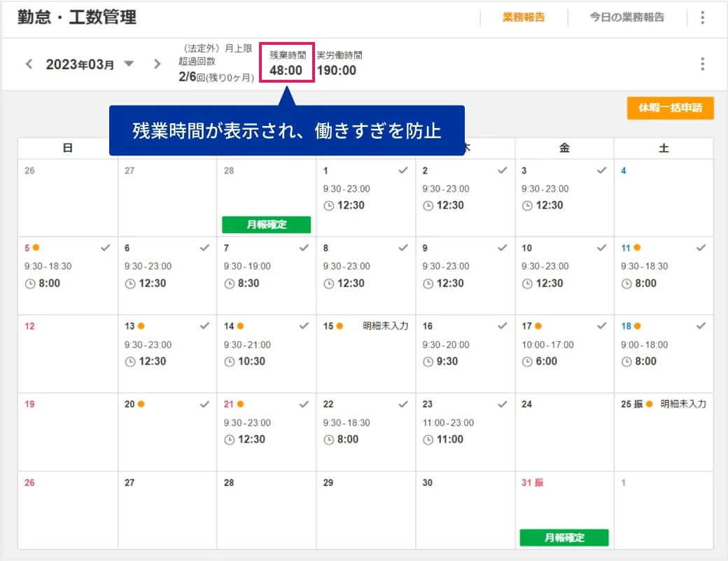Click the checkmark on March 7
This screenshot has height=561, width=728.
(x=304, y=248)
